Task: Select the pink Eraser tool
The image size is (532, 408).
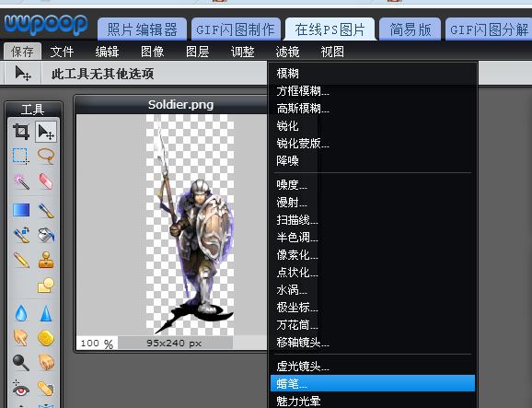Action: (x=46, y=181)
